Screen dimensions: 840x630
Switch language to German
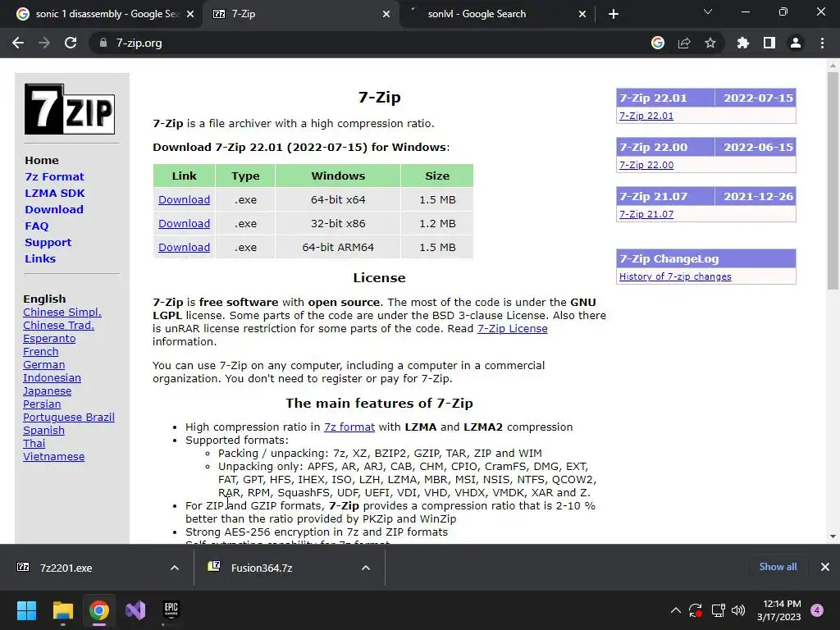coord(44,365)
